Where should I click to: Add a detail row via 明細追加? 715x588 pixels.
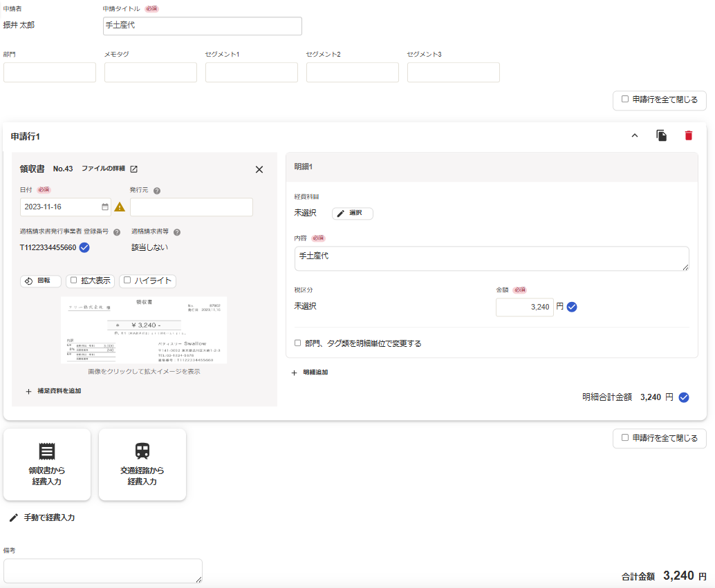pyautogui.click(x=310, y=372)
